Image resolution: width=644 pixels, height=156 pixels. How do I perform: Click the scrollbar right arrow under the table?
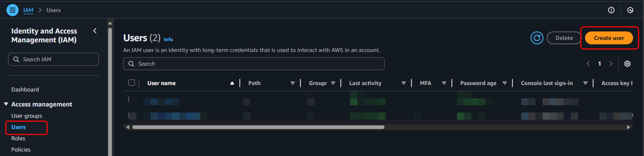[x=628, y=127]
